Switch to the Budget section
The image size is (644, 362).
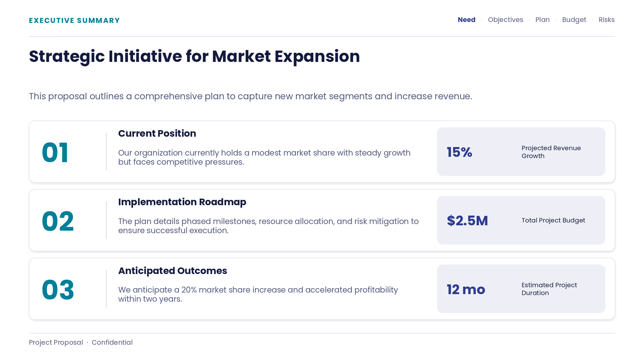[x=574, y=20]
